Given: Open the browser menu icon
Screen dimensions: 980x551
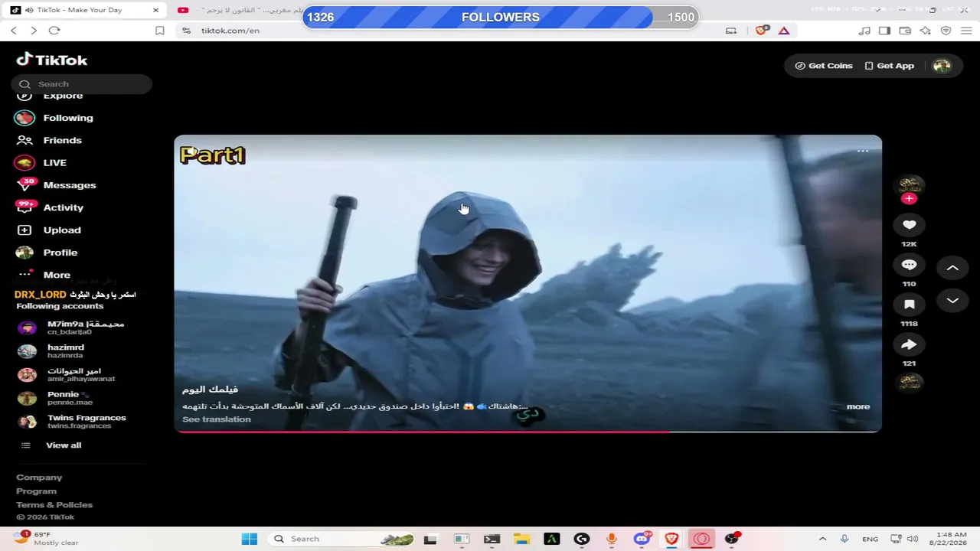Looking at the screenshot, I should point(966,31).
